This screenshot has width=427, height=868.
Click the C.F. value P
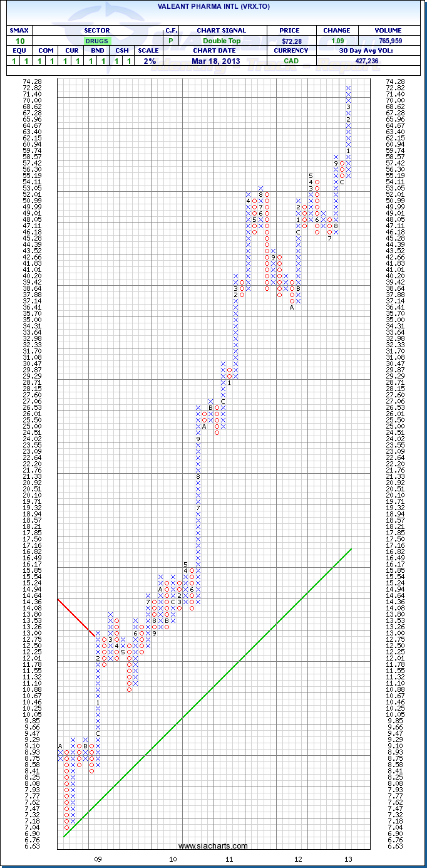(171, 40)
